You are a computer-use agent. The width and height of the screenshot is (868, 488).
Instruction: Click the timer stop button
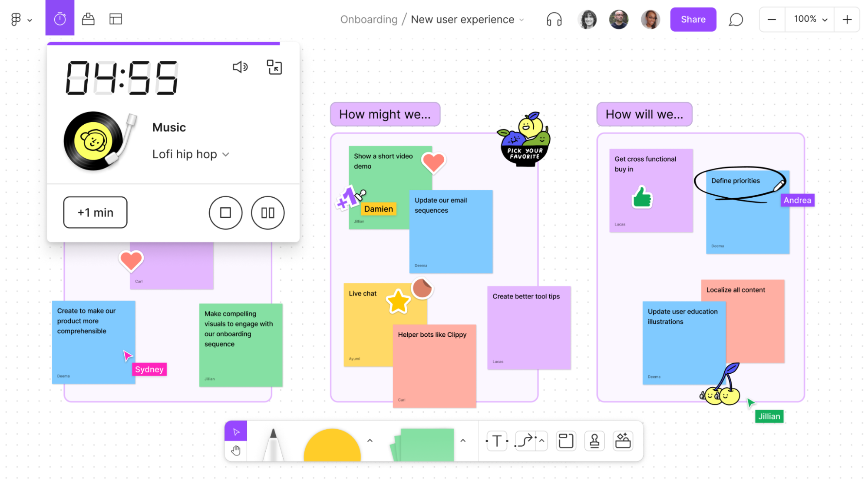tap(225, 212)
